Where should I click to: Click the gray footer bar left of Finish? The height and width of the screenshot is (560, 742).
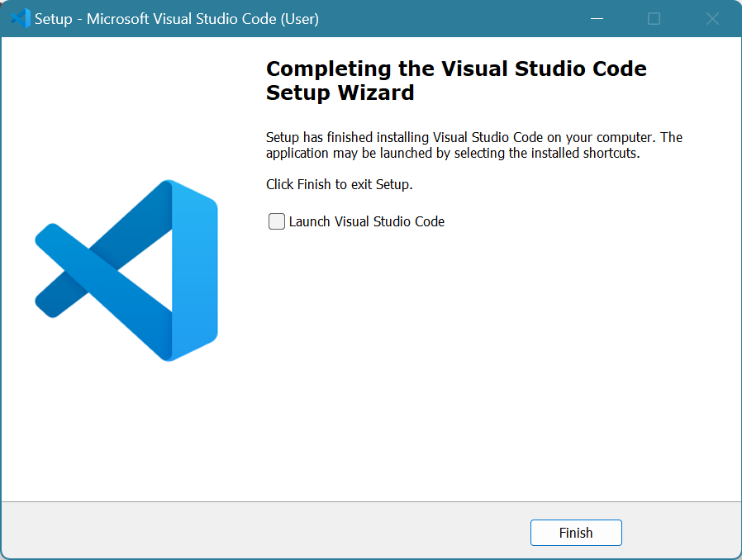coord(264,532)
